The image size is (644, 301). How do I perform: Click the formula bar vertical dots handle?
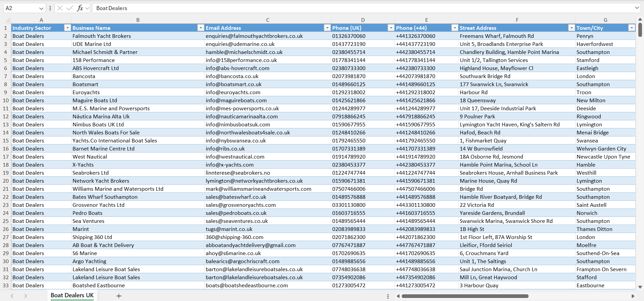(x=50, y=8)
